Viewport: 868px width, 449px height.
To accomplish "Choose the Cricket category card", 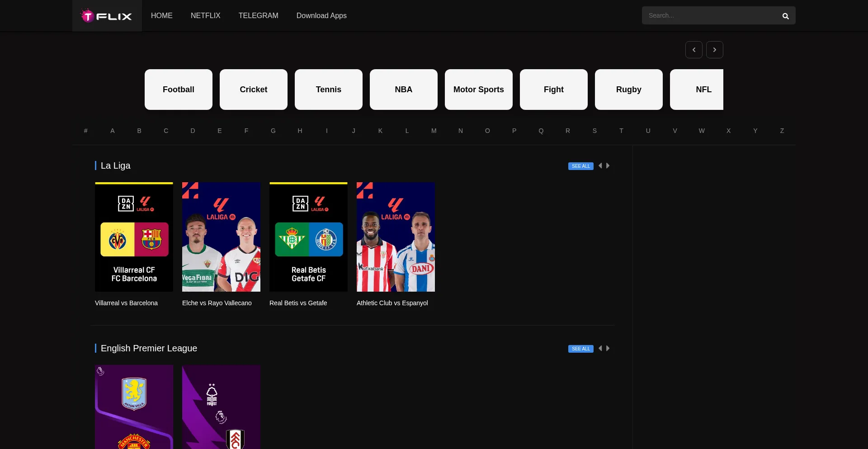I will pyautogui.click(x=254, y=90).
